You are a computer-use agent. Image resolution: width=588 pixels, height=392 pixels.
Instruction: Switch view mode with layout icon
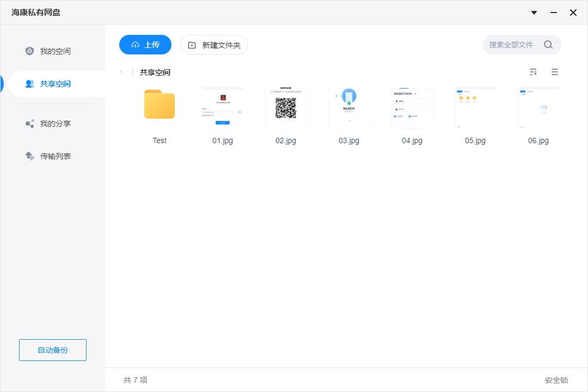(554, 71)
